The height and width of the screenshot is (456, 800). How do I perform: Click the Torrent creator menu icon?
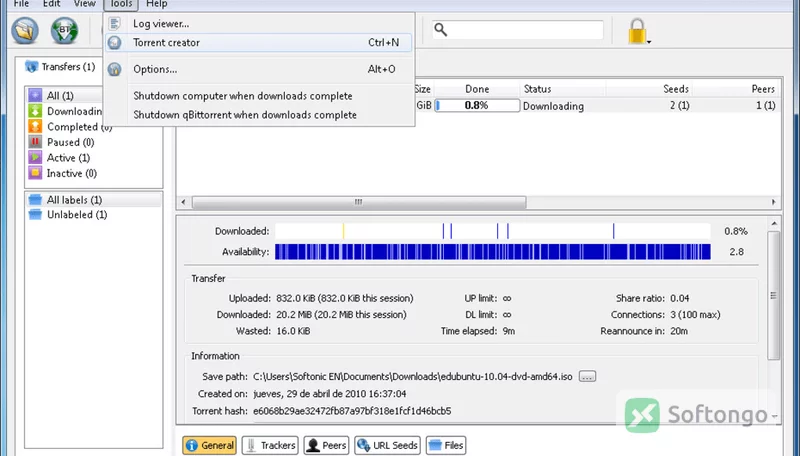coord(115,42)
